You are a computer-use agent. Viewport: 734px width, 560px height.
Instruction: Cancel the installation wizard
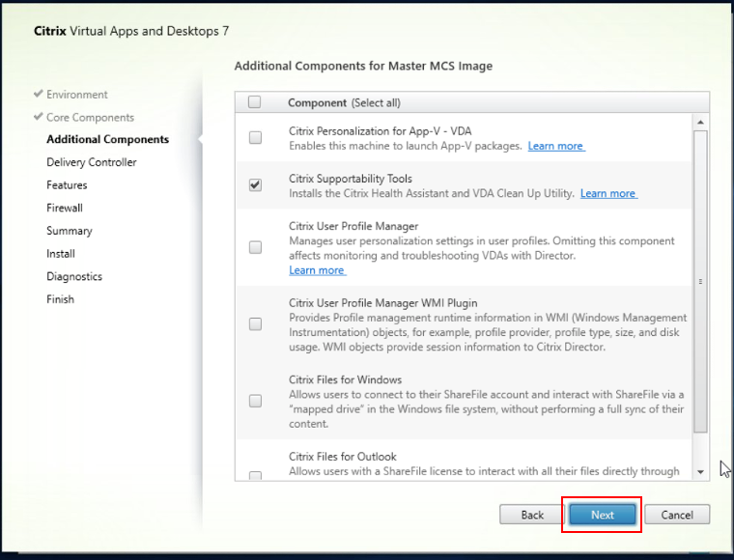[677, 515]
